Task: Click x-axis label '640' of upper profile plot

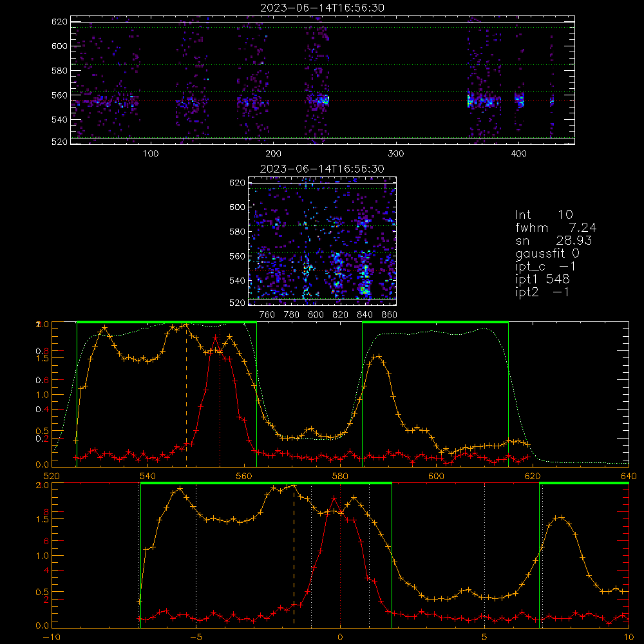Action: tap(629, 476)
